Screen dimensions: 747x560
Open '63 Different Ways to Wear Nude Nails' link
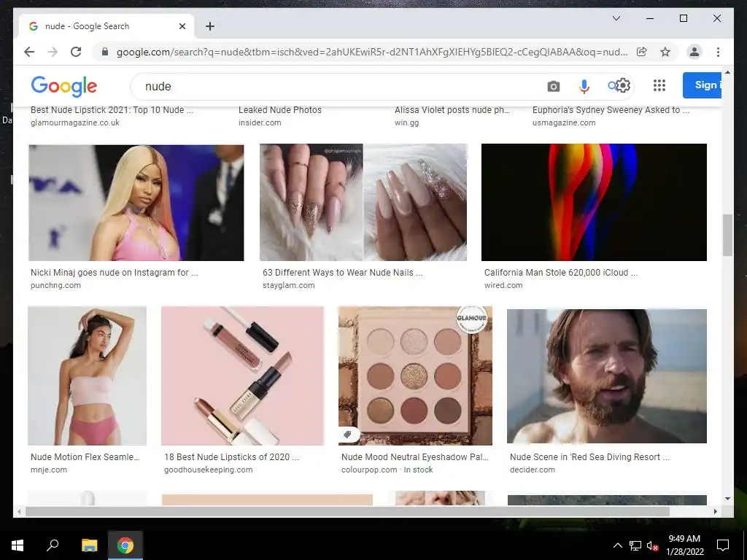(342, 273)
